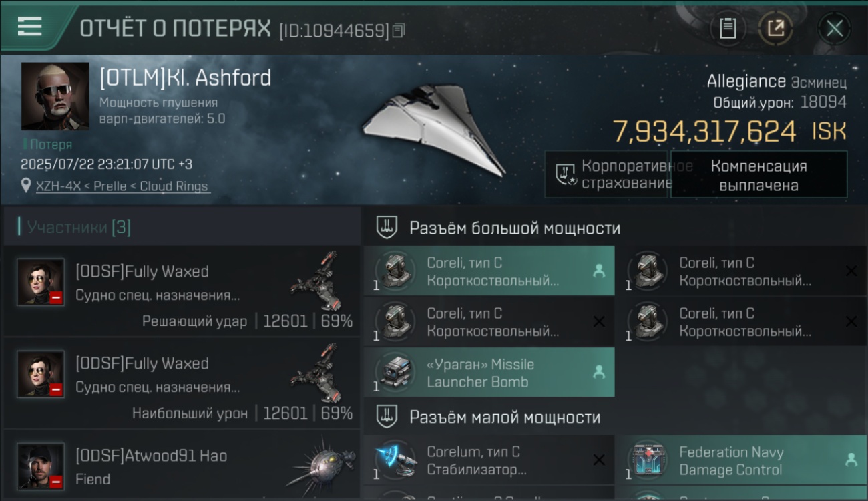The image size is (868, 501).
Task: Click the clipboard report icon
Action: pos(728,29)
